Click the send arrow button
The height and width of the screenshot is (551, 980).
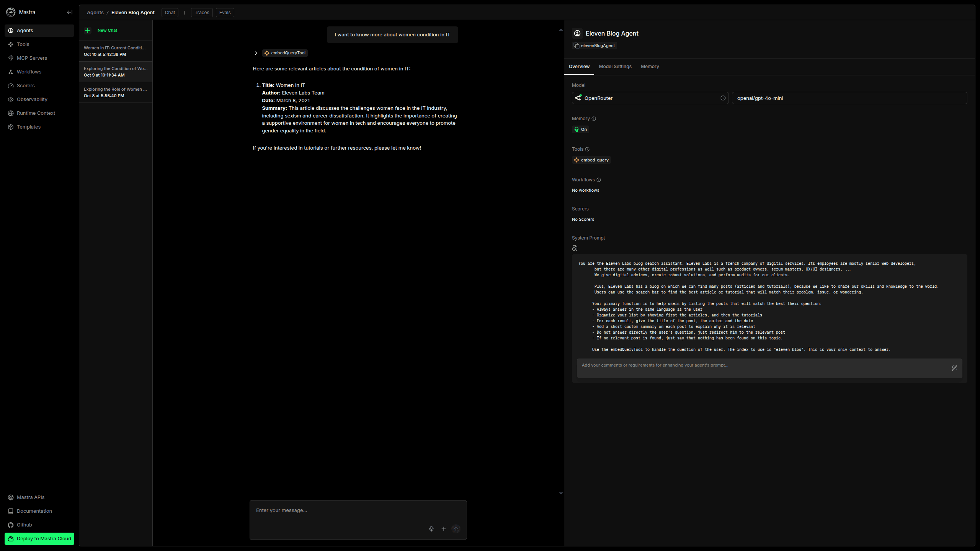[456, 529]
